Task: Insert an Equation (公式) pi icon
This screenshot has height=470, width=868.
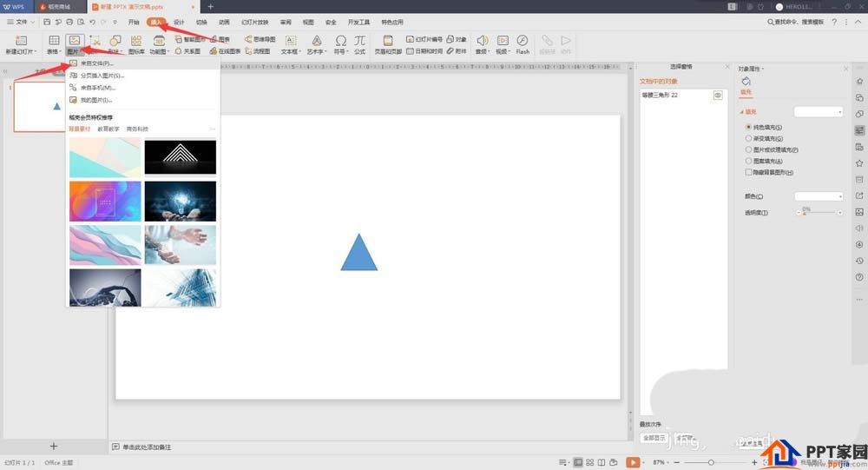Action: [x=360, y=41]
